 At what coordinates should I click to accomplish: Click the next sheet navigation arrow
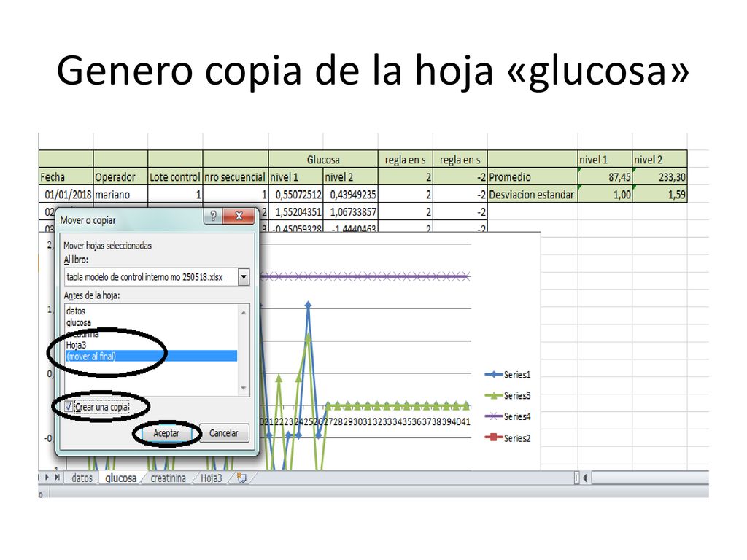point(47,477)
